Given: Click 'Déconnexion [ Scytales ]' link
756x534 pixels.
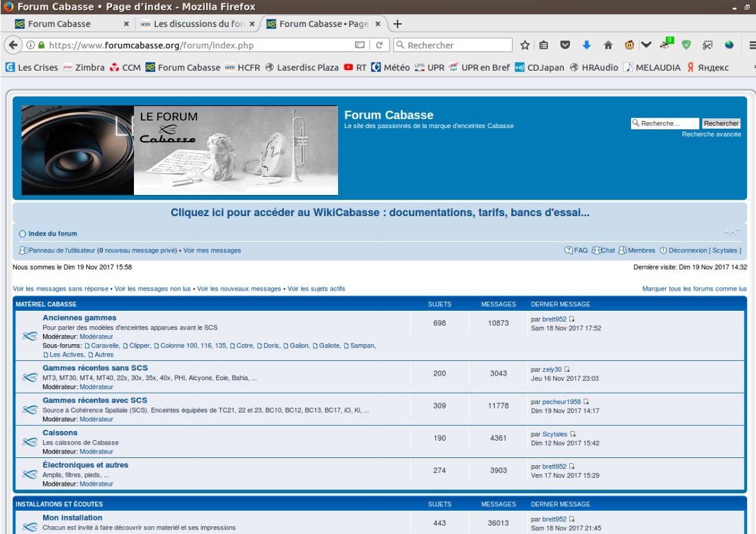Looking at the screenshot, I should (701, 250).
